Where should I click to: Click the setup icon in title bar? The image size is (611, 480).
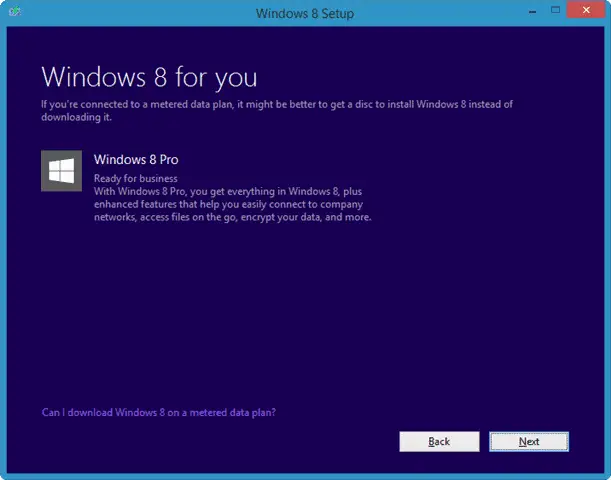(12, 12)
